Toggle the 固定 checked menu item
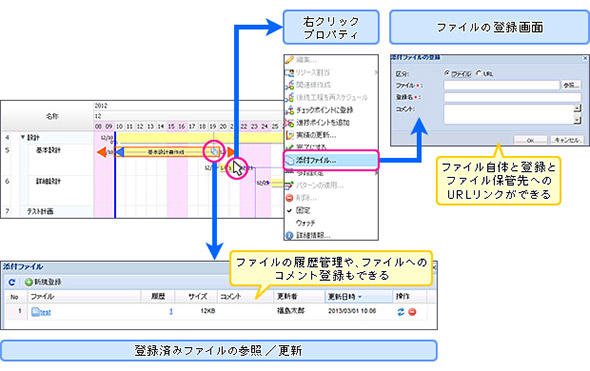The width and height of the screenshot is (590, 371). pyautogui.click(x=331, y=210)
